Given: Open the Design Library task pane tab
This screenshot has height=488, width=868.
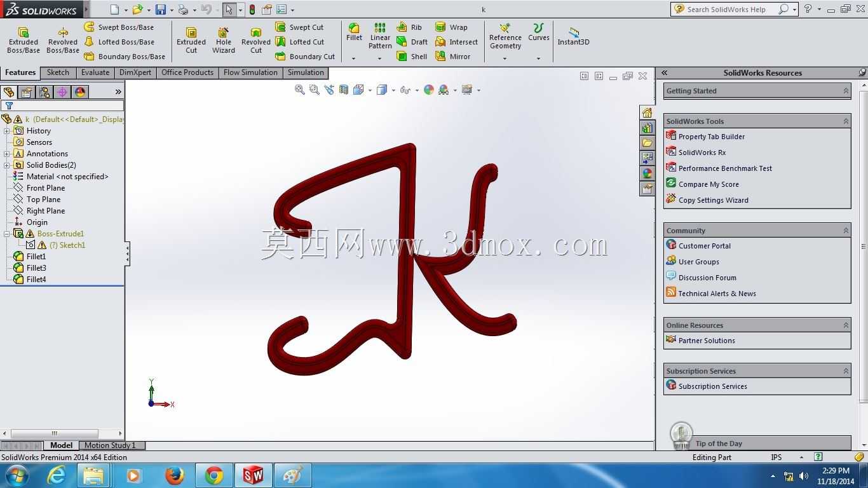Looking at the screenshot, I should [x=647, y=128].
